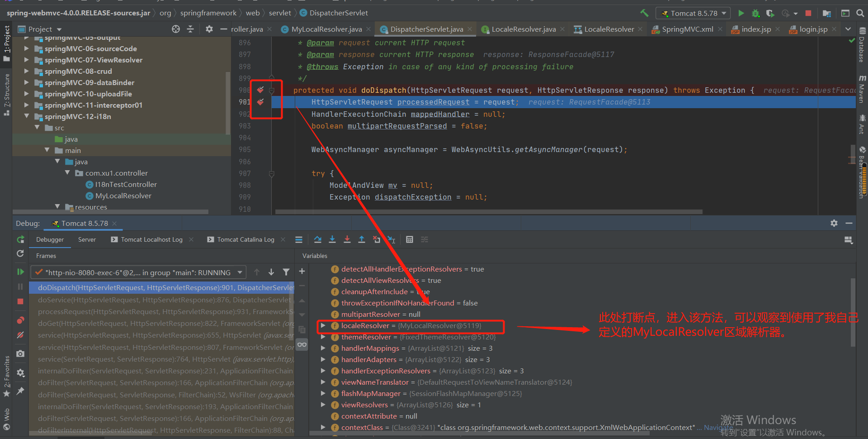Image resolution: width=868 pixels, height=439 pixels.
Task: Click the filter frames funnel icon
Action: 286,272
